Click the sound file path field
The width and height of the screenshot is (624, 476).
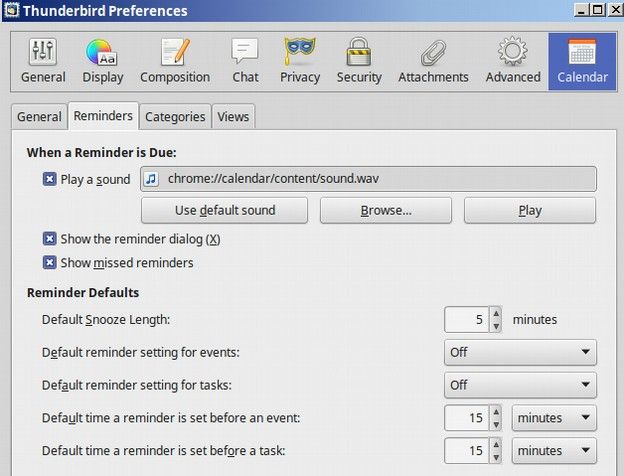[369, 179]
